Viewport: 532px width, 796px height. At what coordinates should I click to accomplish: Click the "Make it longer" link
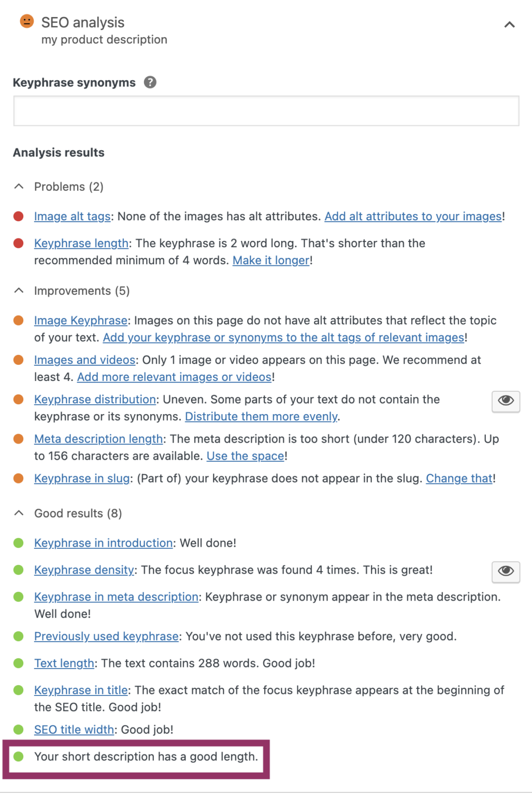click(x=270, y=260)
